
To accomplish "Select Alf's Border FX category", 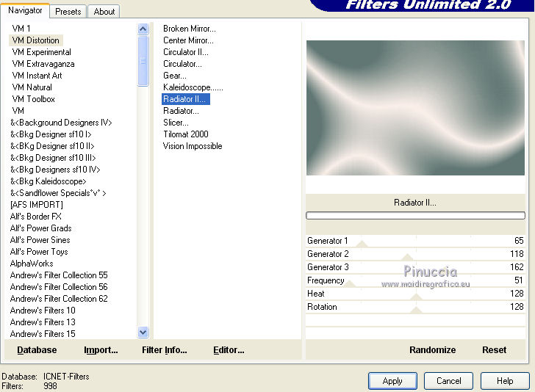I will click(x=36, y=217).
